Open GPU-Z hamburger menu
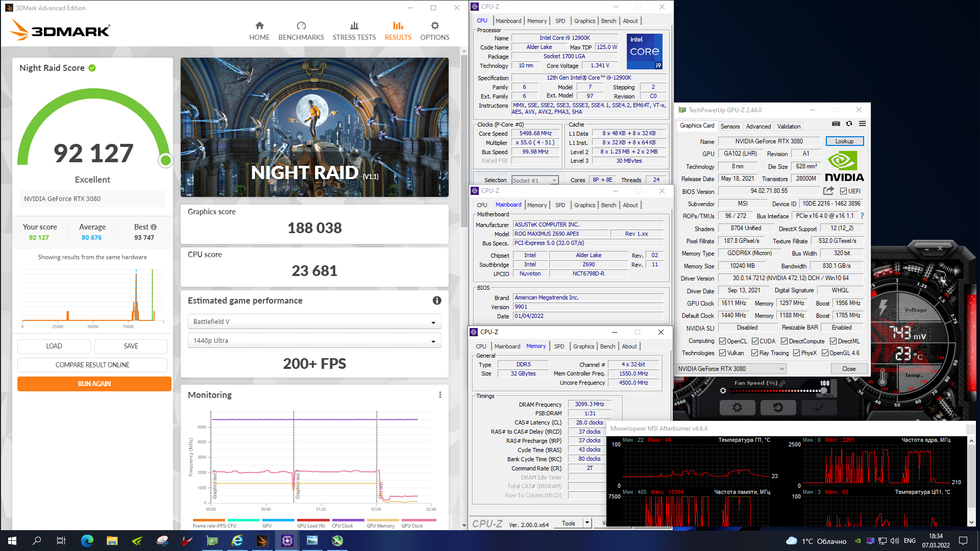 click(862, 123)
